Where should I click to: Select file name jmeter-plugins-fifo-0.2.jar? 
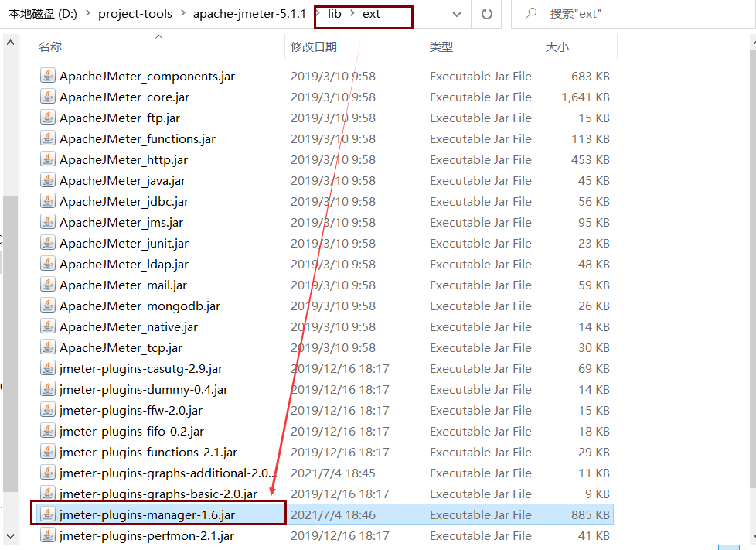click(x=131, y=432)
